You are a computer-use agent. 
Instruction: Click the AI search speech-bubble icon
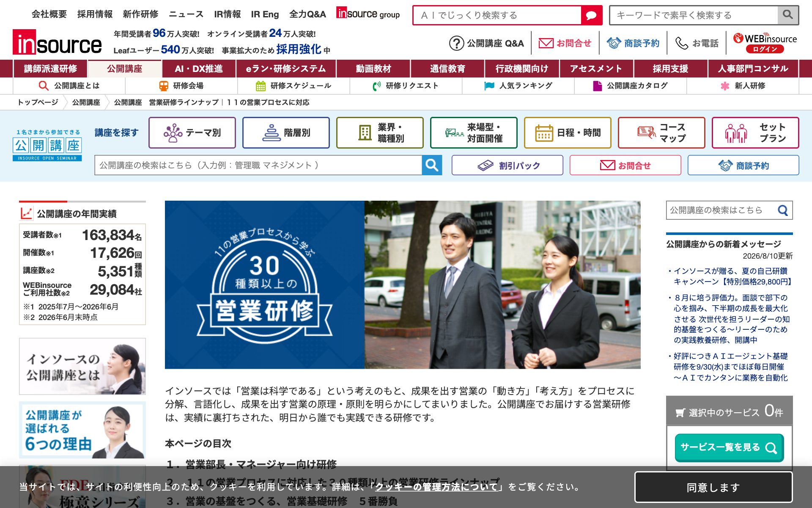[x=591, y=16]
